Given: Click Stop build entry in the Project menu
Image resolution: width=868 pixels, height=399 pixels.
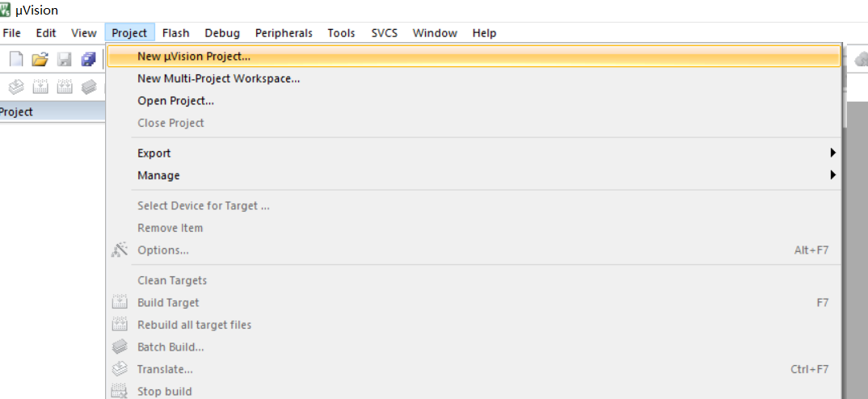Looking at the screenshot, I should [x=474, y=391].
